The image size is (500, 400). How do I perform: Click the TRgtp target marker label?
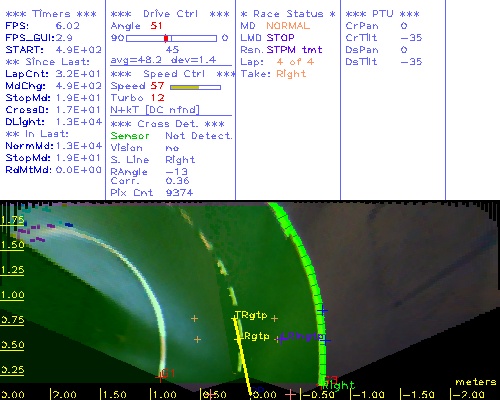tap(251, 315)
